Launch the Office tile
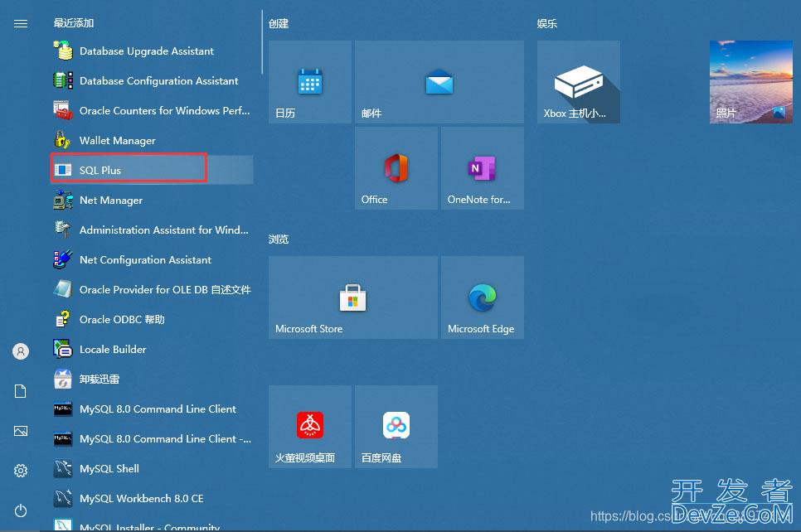Screen dimensions: 801x532 [396, 168]
